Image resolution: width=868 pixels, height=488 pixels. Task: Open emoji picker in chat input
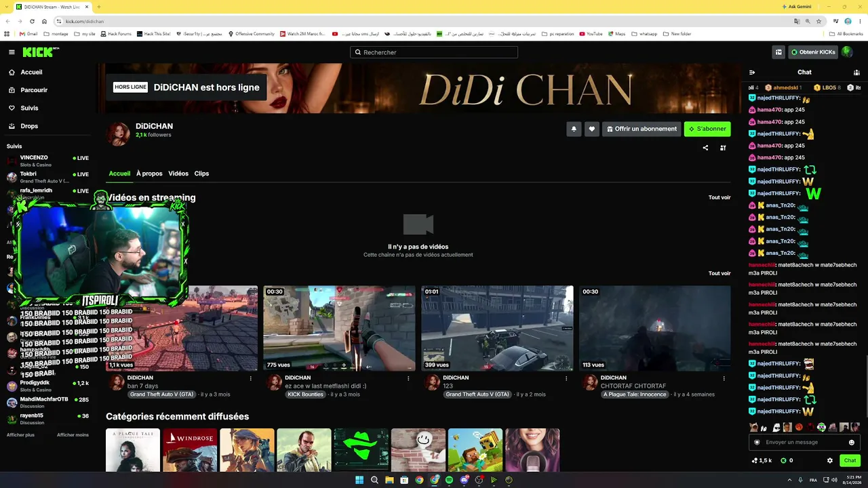[852, 443]
